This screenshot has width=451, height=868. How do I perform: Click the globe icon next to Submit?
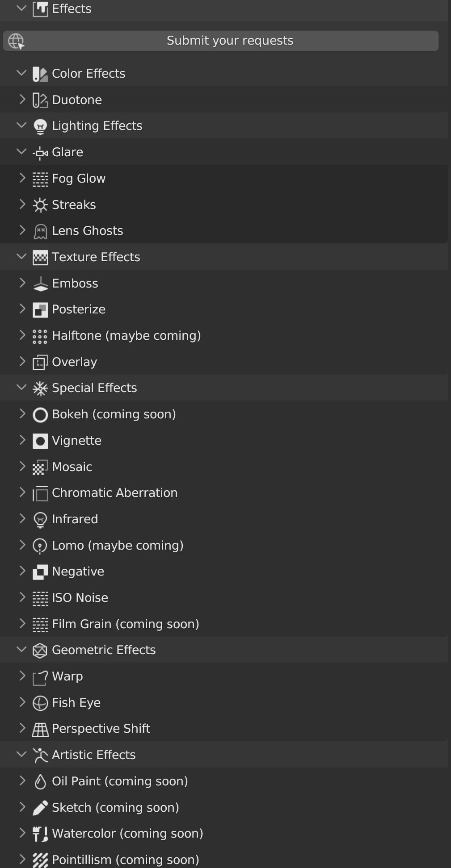click(x=16, y=40)
